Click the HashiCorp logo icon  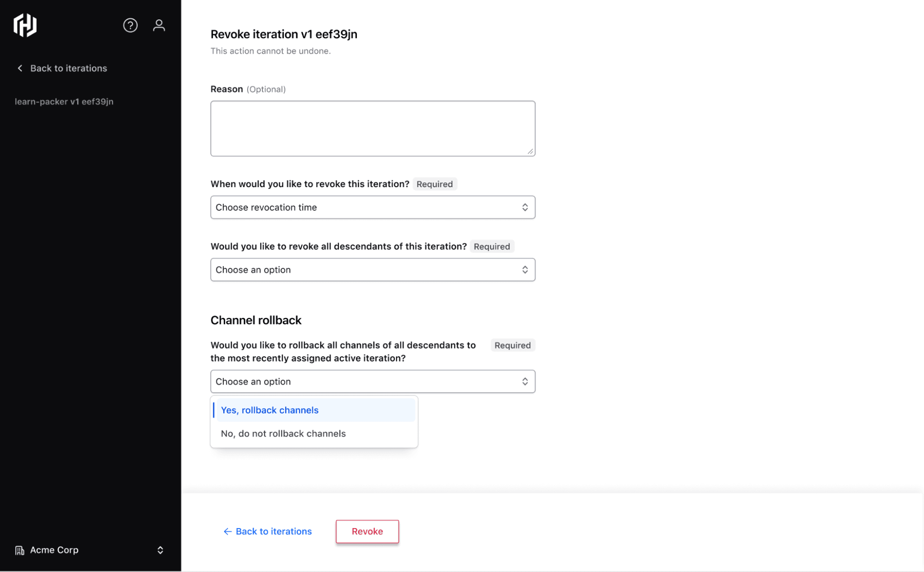tap(25, 25)
